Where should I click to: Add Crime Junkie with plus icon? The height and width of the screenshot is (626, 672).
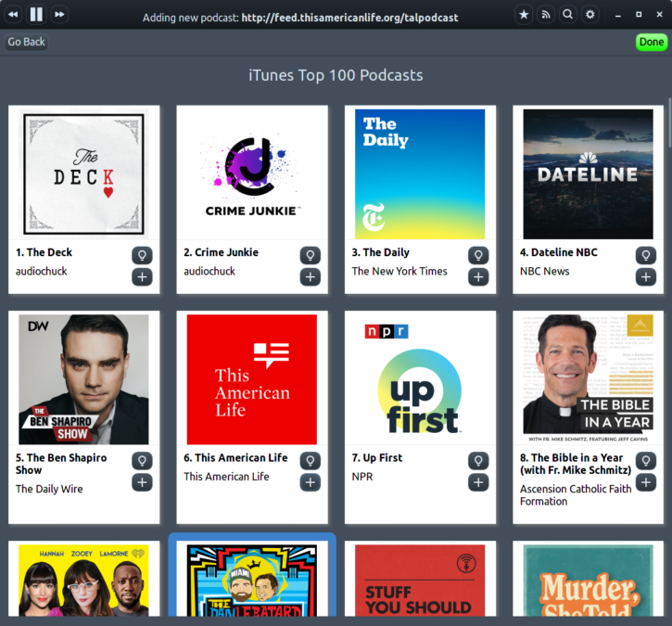point(311,277)
